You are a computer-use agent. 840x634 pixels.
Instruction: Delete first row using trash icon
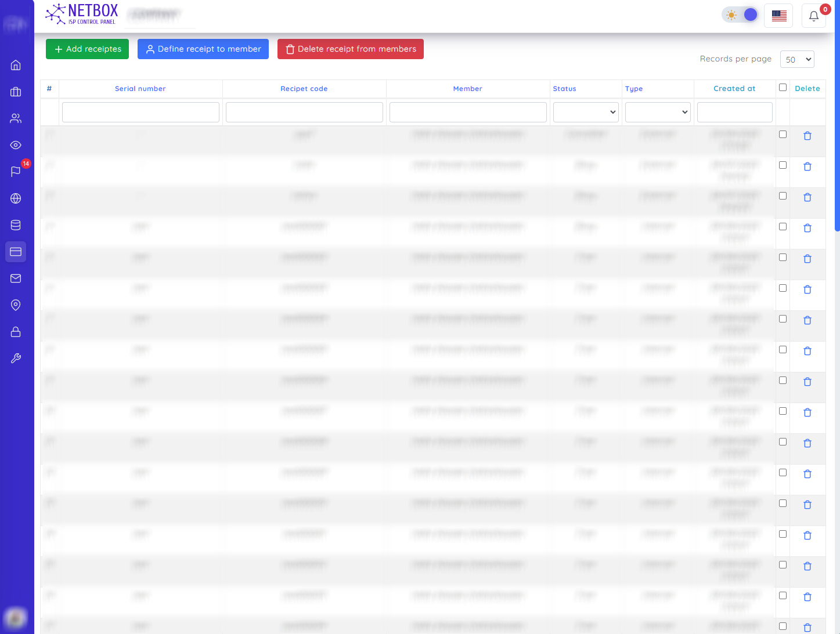pos(807,136)
